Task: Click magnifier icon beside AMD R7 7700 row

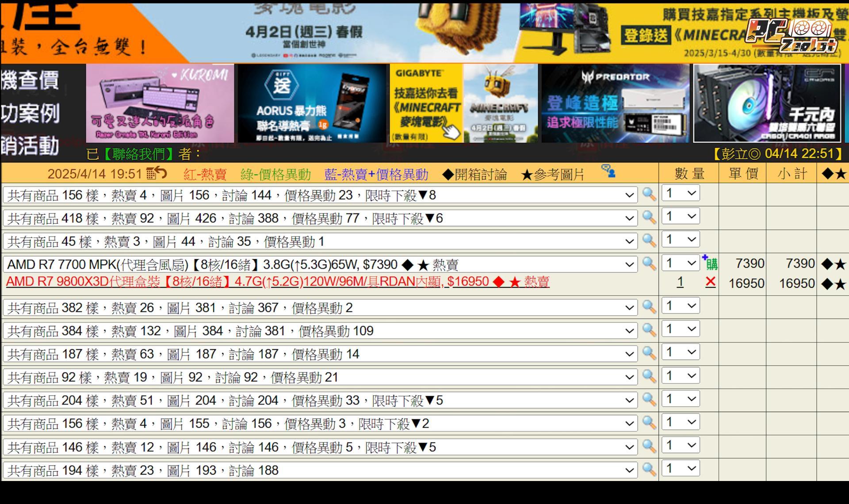Action: (x=649, y=264)
